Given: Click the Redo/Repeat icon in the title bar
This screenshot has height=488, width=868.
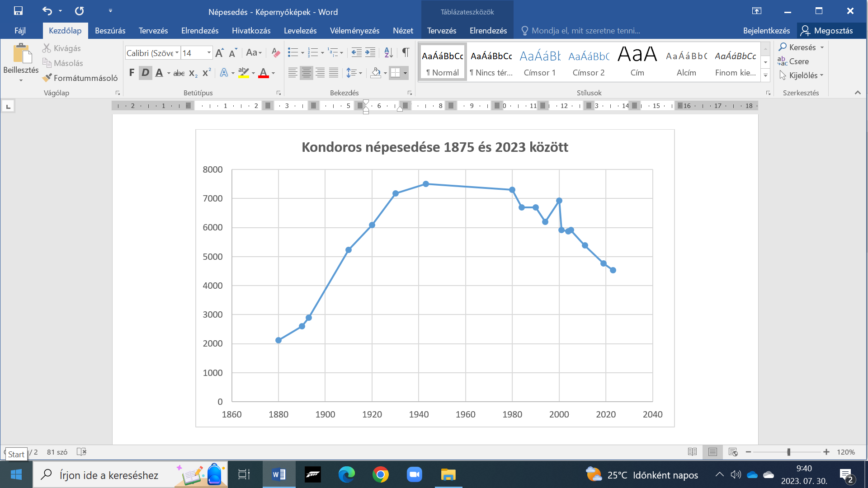Looking at the screenshot, I should point(80,11).
